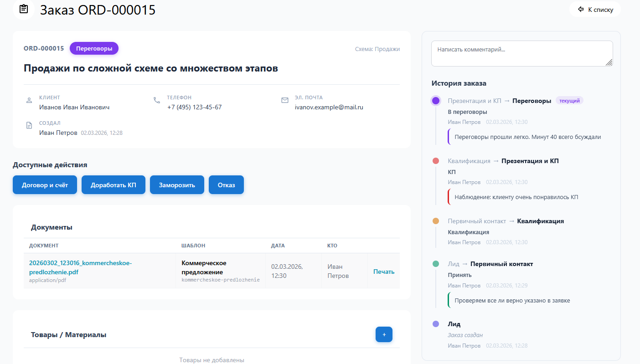Click the purple current-stage timeline dot
The width and height of the screenshot is (640, 364).
click(x=436, y=101)
